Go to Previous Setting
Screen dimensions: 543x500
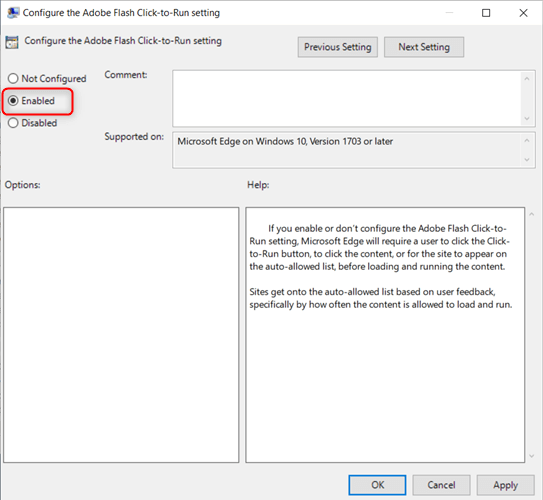(x=338, y=47)
